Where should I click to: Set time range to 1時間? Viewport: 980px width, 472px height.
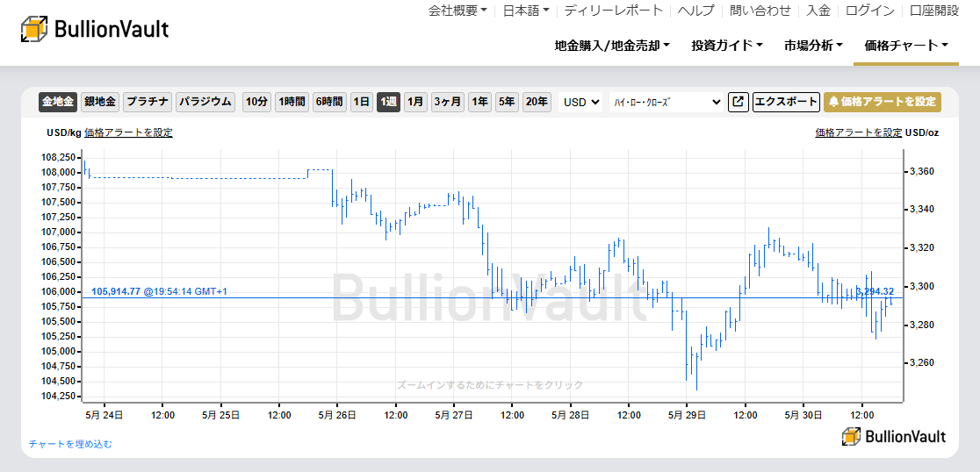point(292,102)
